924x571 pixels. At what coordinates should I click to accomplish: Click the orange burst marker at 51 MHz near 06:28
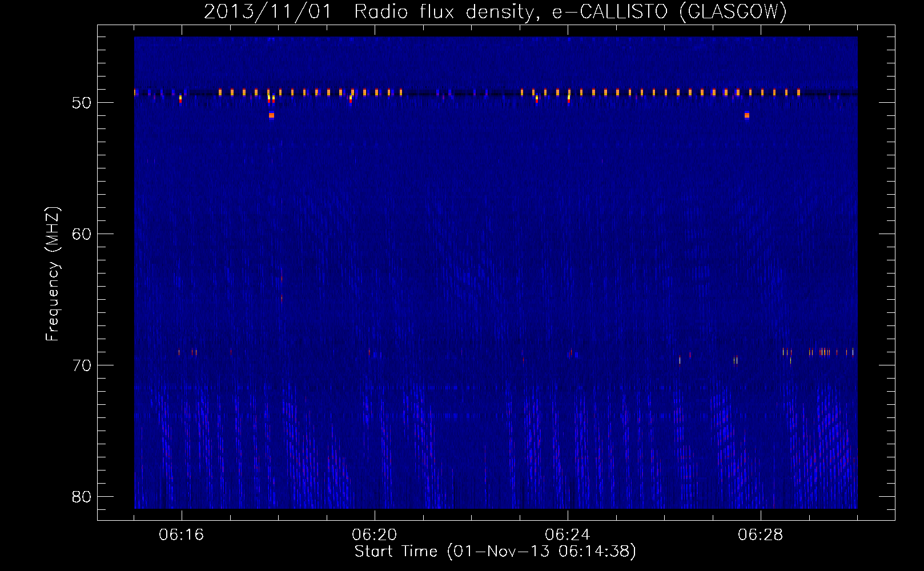747,115
